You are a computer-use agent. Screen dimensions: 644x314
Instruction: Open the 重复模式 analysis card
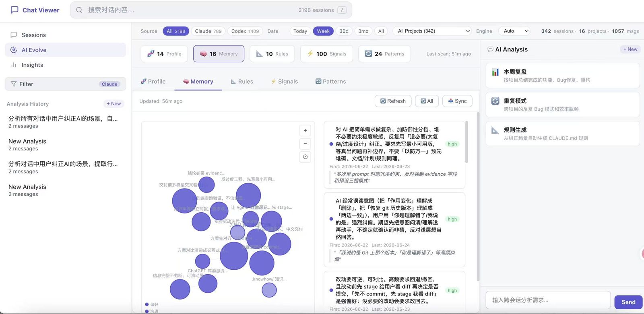(563, 105)
